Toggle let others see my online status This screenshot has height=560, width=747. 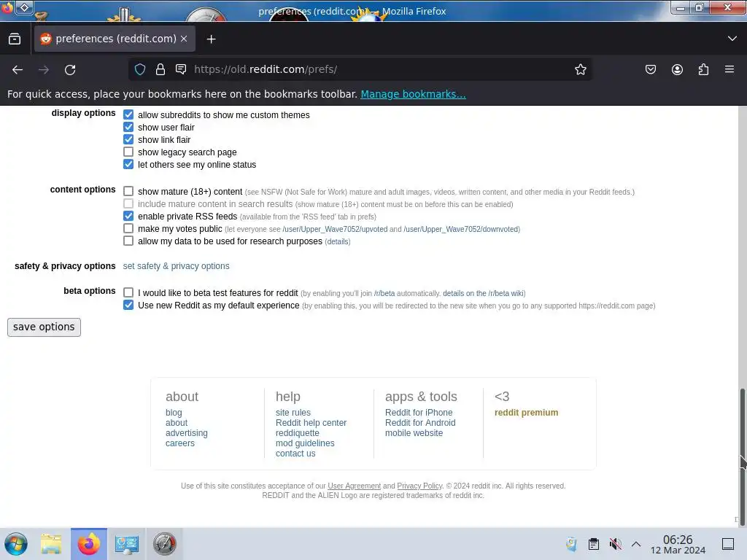click(128, 164)
